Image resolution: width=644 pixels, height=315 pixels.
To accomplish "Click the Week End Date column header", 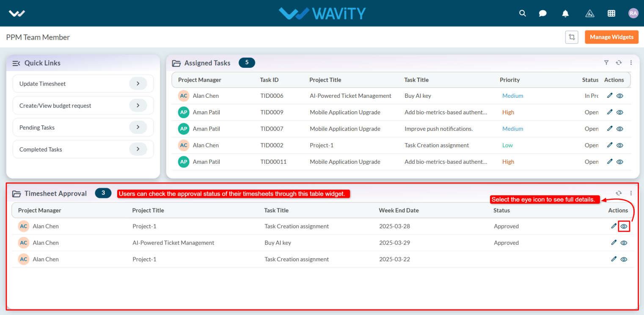I will [x=399, y=210].
